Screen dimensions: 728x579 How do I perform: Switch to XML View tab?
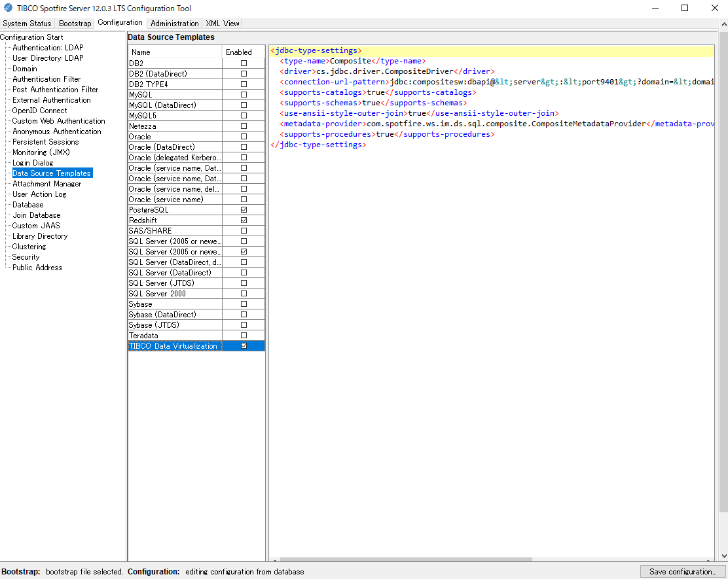point(223,23)
